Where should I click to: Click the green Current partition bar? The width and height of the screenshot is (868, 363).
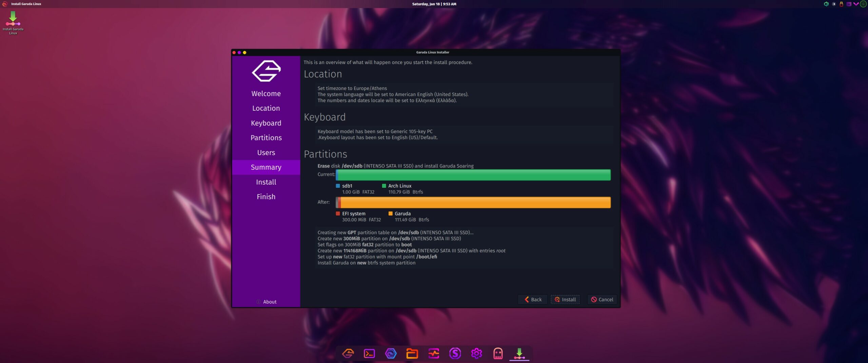coord(474,175)
